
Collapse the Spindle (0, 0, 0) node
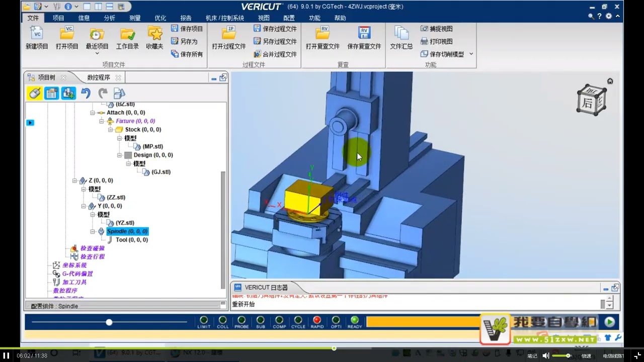click(x=93, y=231)
